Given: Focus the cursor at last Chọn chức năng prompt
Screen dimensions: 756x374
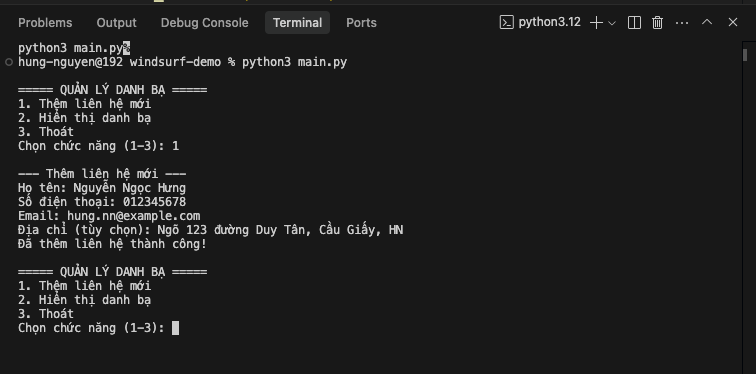Looking at the screenshot, I should (176, 328).
